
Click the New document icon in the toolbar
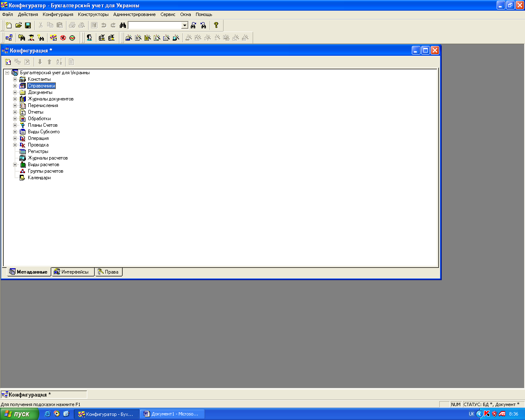coord(9,25)
